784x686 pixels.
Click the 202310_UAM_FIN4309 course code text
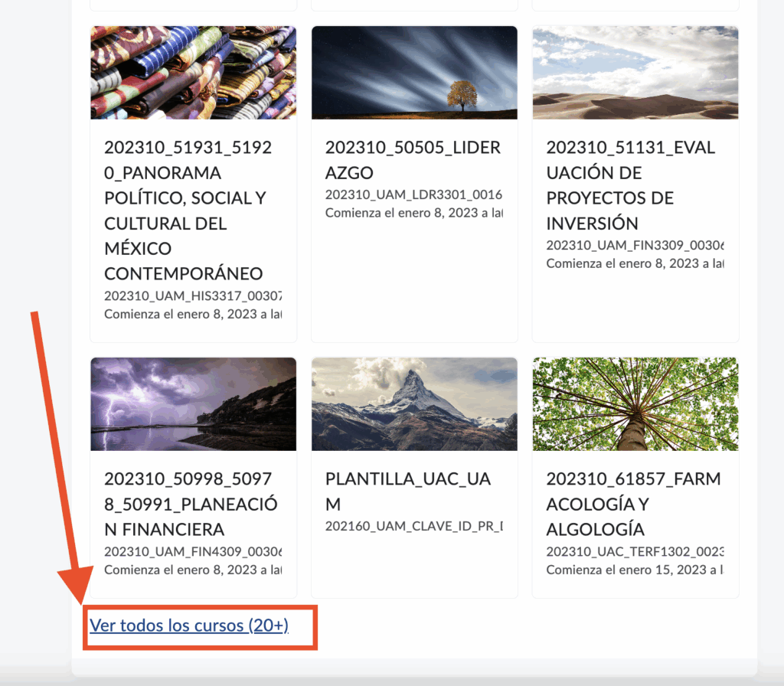193,552
